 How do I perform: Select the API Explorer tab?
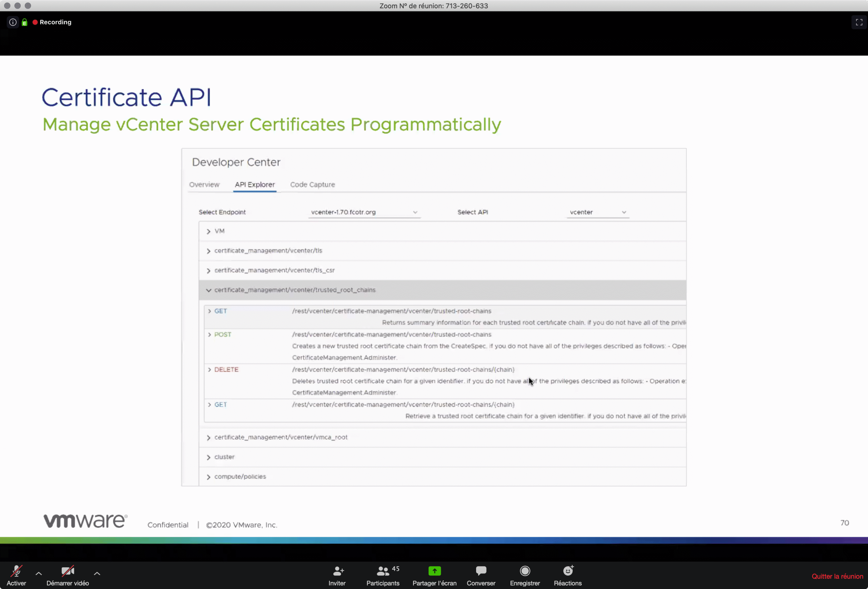[255, 184]
